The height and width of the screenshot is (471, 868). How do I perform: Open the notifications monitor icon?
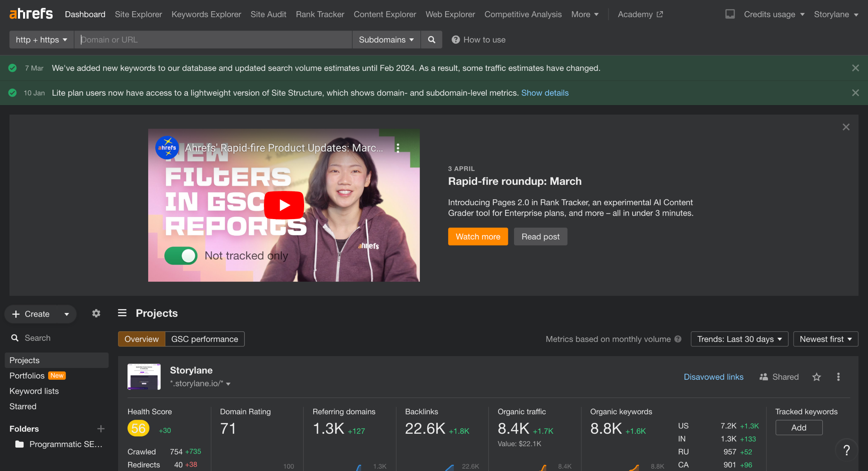pos(730,14)
